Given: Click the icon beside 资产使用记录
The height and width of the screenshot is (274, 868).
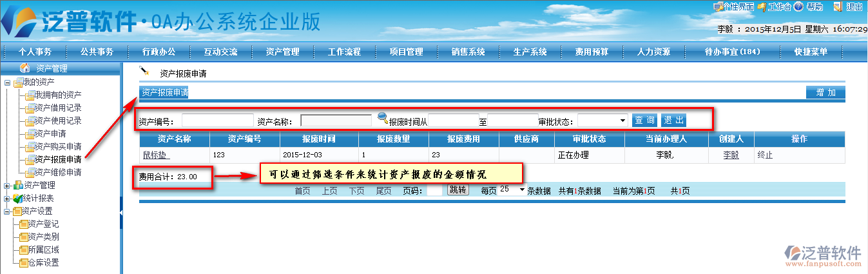Looking at the screenshot, I should tap(30, 121).
